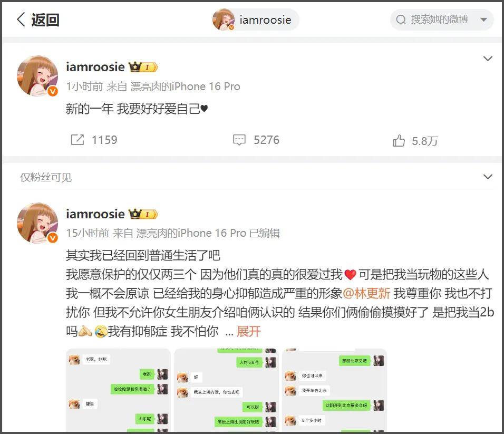Click 展开 to expand full post

(x=248, y=331)
